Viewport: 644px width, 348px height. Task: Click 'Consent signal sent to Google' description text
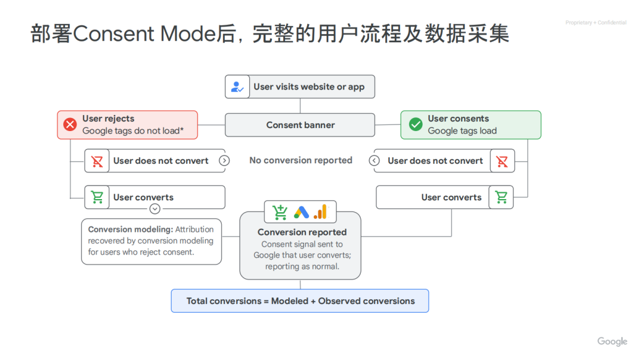302,255
